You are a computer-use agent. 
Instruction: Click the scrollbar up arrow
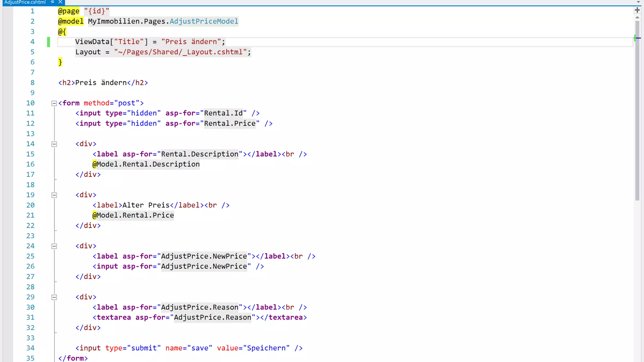tap(637, 18)
